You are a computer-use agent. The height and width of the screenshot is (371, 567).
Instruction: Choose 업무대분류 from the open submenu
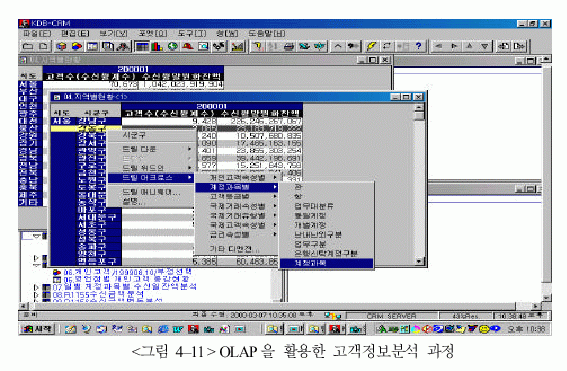(314, 206)
